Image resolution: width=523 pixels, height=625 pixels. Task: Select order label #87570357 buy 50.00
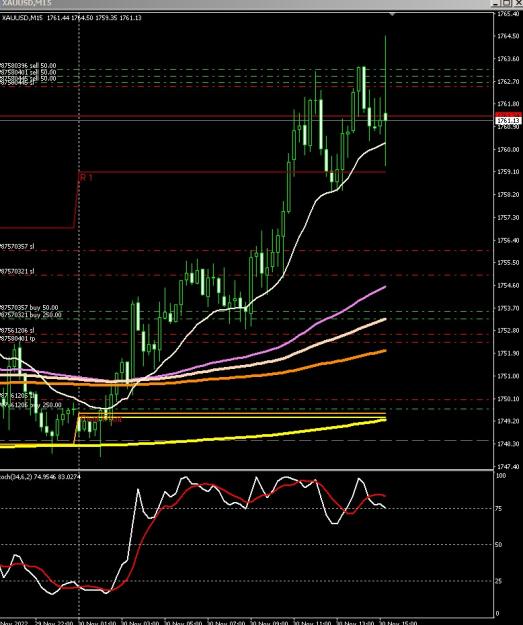pyautogui.click(x=29, y=308)
